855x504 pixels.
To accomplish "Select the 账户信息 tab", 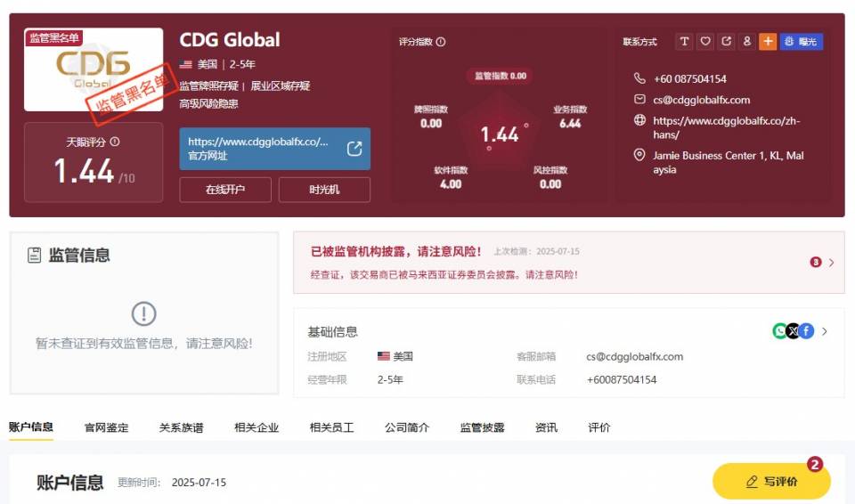I will [31, 427].
